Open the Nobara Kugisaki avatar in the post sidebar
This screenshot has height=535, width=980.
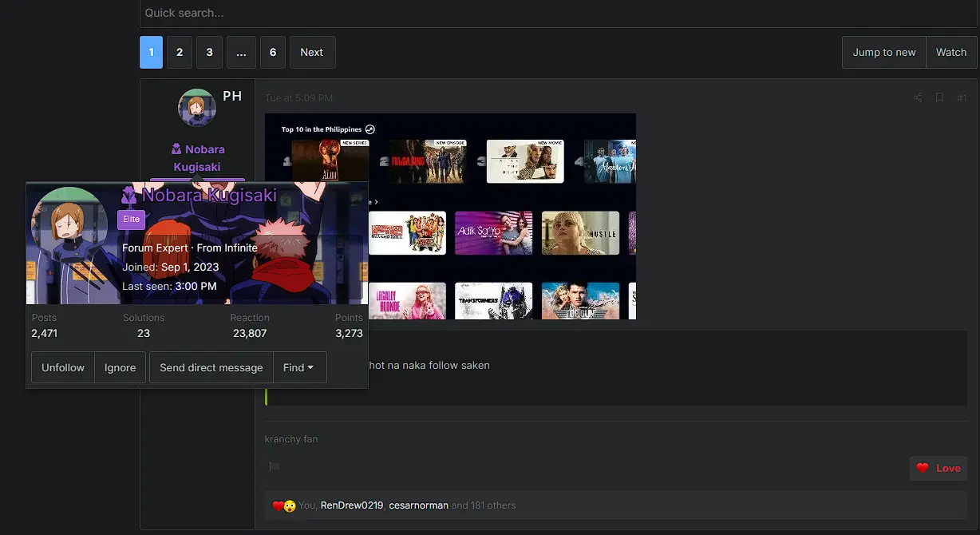(x=197, y=108)
